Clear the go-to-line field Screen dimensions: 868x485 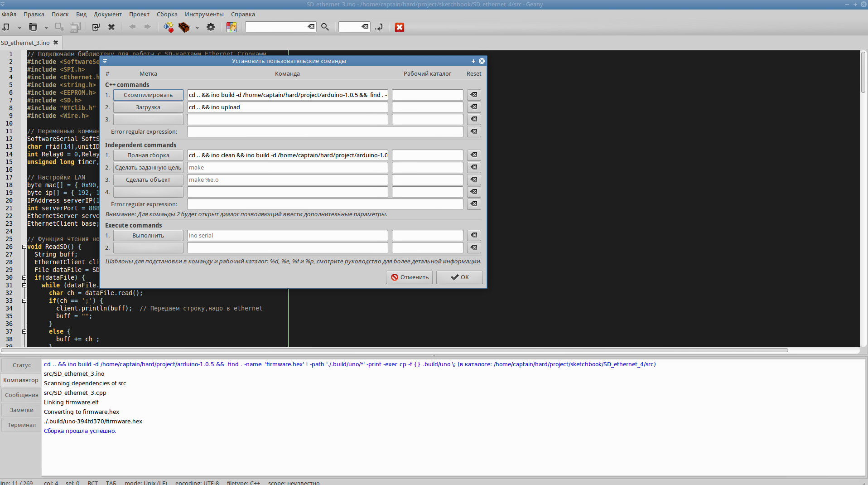[365, 27]
